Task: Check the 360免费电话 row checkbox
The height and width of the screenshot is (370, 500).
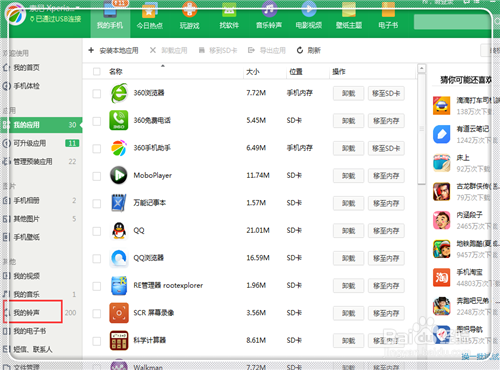Action: coord(97,121)
